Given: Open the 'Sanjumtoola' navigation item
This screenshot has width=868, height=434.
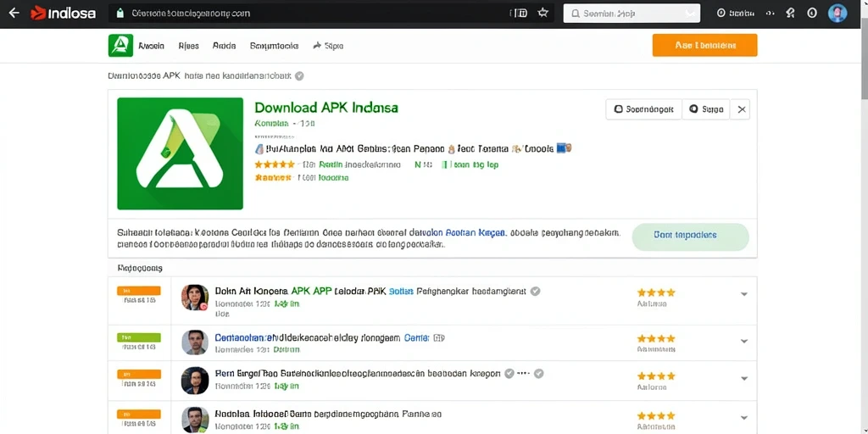Looking at the screenshot, I should coord(274,46).
